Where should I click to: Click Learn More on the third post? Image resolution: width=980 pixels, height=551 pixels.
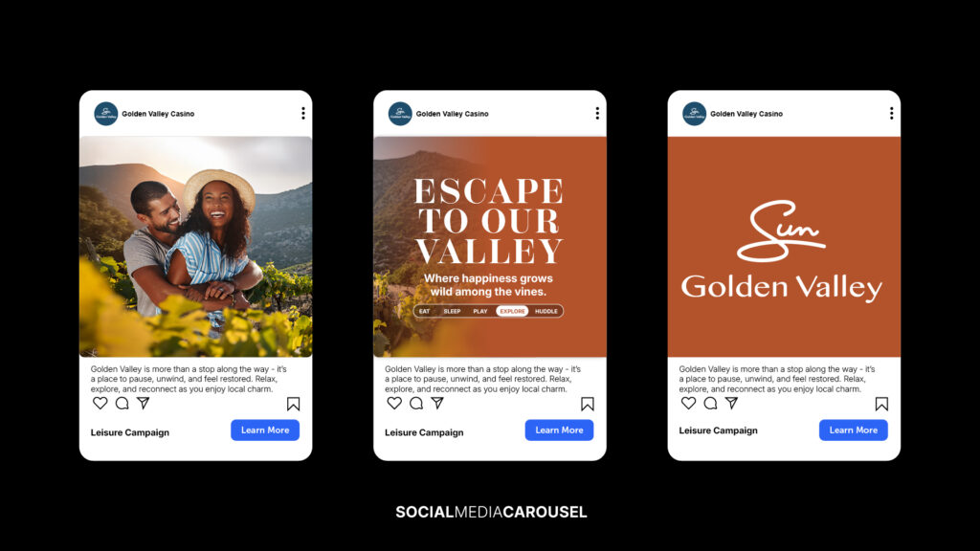click(854, 430)
